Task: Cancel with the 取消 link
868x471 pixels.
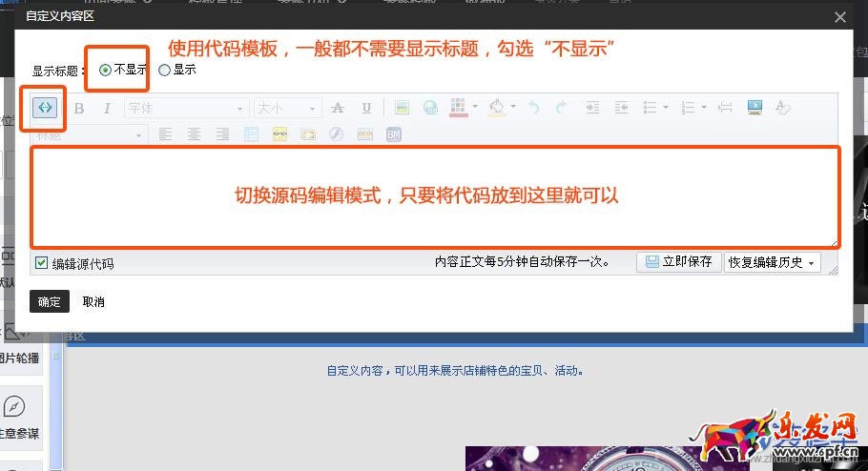Action: [93, 301]
